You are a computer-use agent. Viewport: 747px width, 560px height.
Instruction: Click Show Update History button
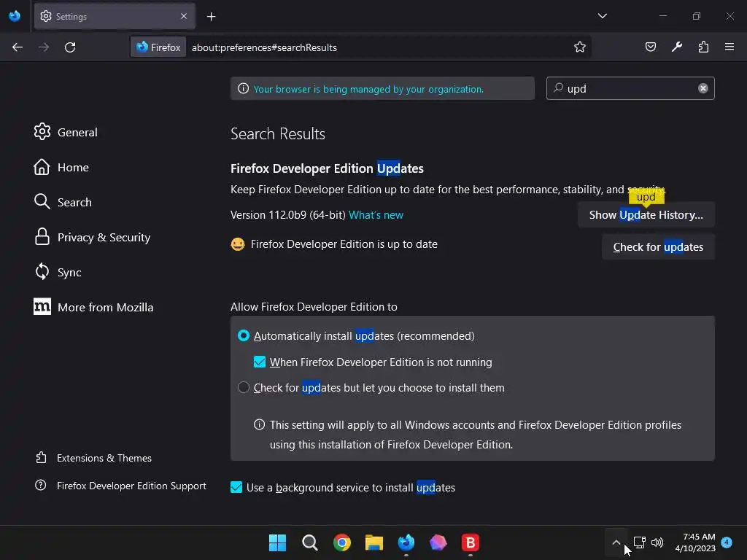[646, 215]
